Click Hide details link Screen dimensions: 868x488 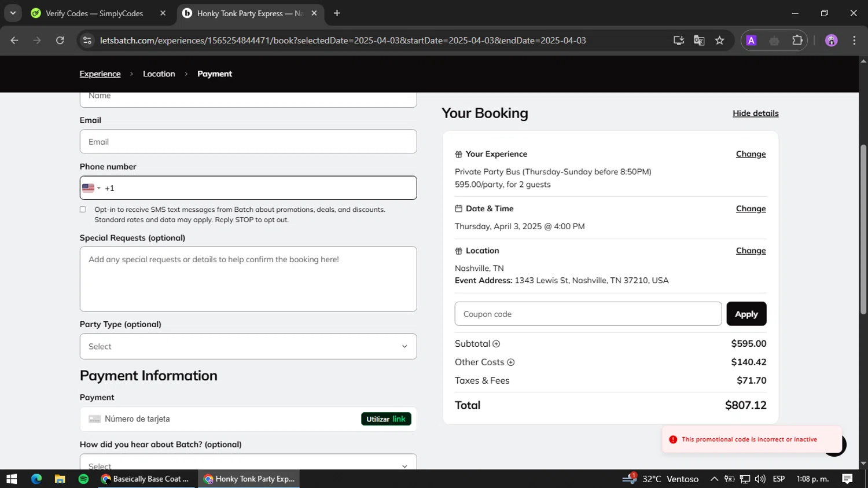pyautogui.click(x=756, y=113)
